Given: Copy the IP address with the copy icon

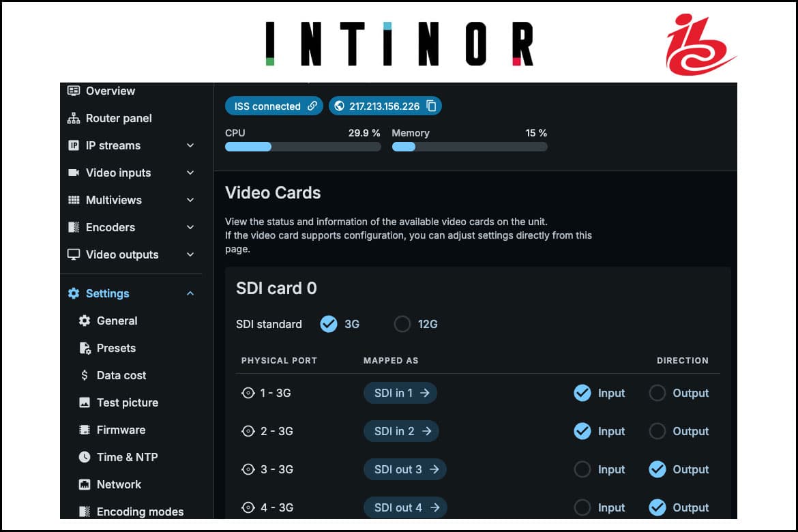Looking at the screenshot, I should 431,106.
